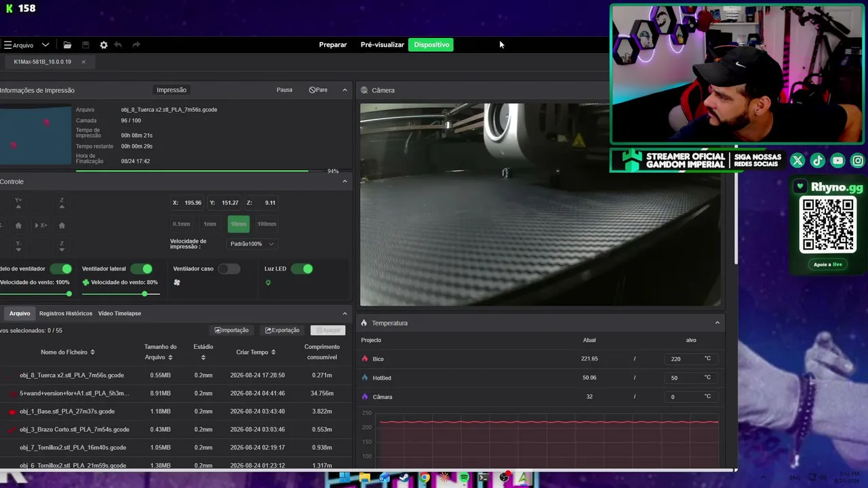The image size is (868, 488).
Task: Click the save disk icon in toolbar
Action: 85,45
